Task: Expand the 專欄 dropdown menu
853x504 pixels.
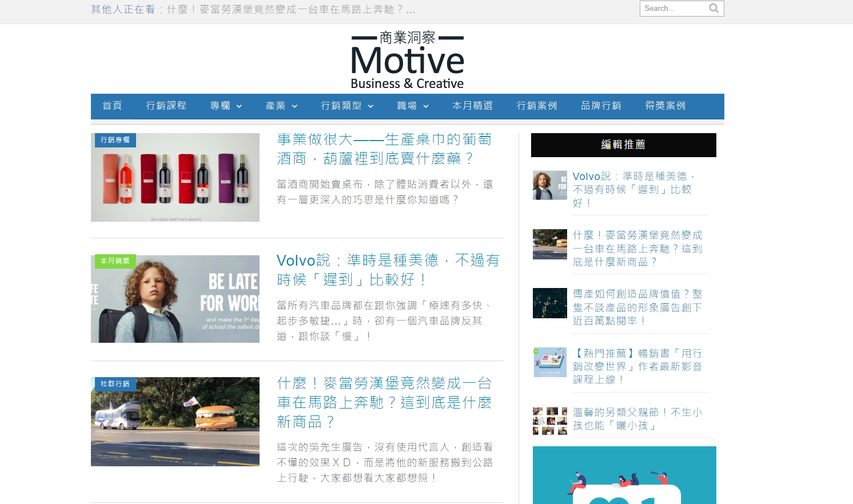Action: point(226,106)
